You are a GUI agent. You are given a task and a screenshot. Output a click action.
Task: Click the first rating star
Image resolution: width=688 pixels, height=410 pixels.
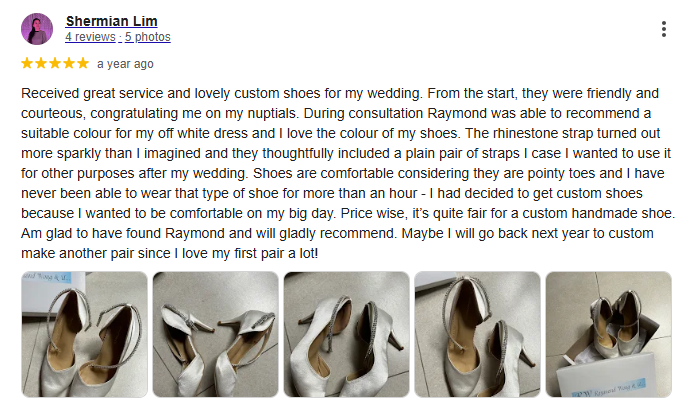coord(27,63)
